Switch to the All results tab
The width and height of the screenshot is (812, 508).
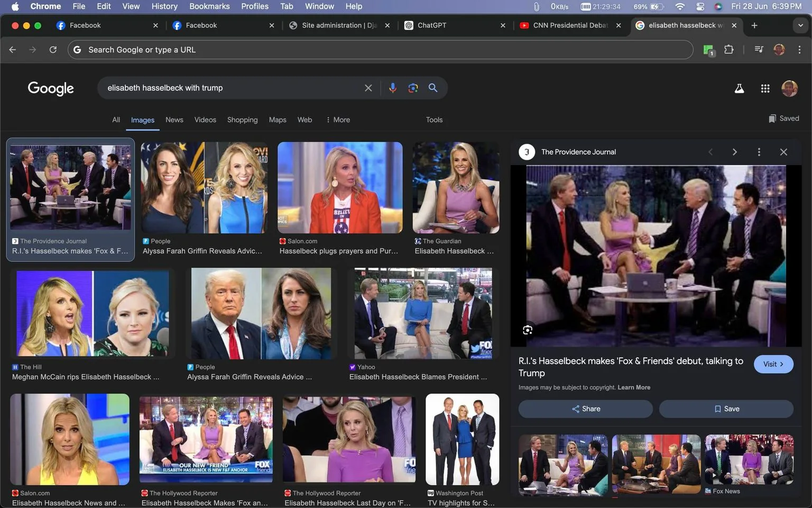[x=116, y=120]
